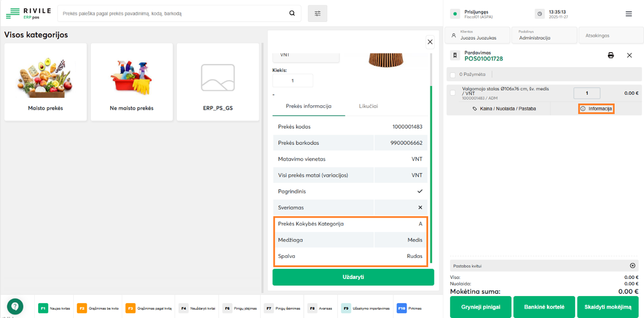Click the green Uždaryti button
The width and height of the screenshot is (644, 318).
tap(353, 277)
